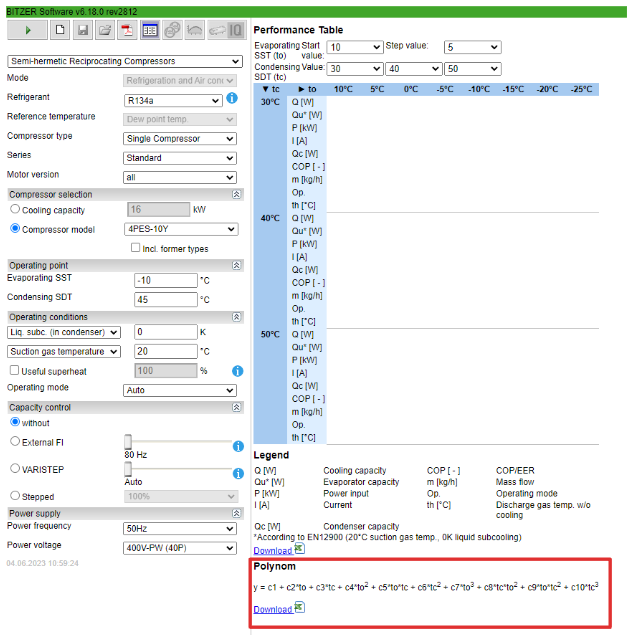Viewport: 637px width, 635px height.
Task: Save with the floppy disk icon
Action: (83, 30)
